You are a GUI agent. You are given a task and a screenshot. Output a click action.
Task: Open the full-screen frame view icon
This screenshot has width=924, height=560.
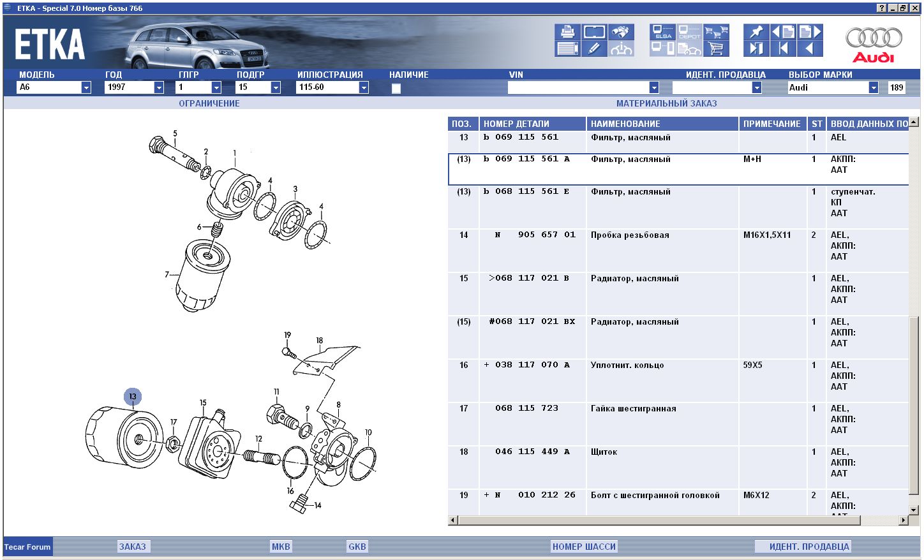coord(594,32)
